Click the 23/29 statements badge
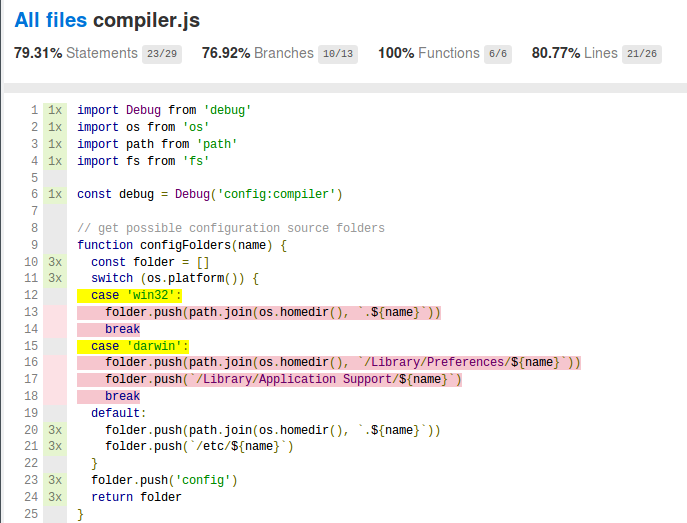Image resolution: width=687 pixels, height=523 pixels. 162,53
